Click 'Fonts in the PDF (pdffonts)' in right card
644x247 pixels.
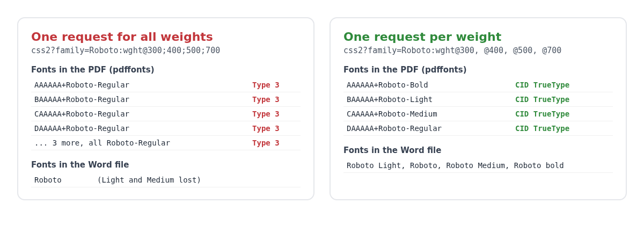pos(405,70)
